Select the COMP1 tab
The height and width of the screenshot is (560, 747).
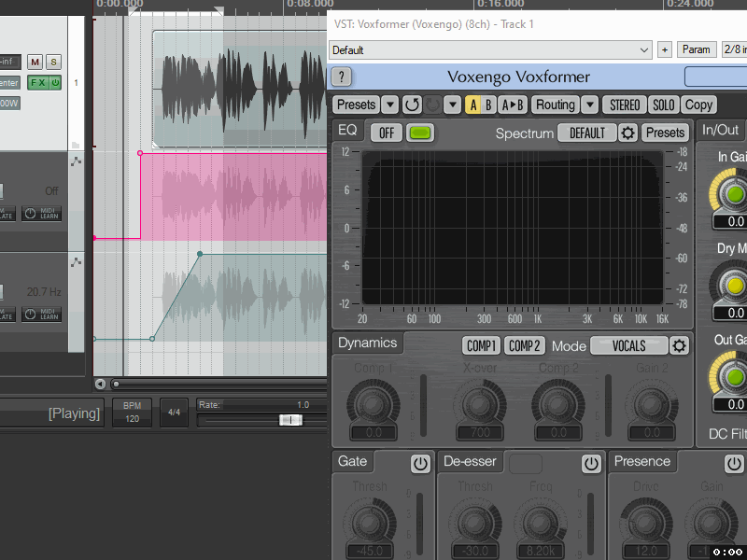481,345
